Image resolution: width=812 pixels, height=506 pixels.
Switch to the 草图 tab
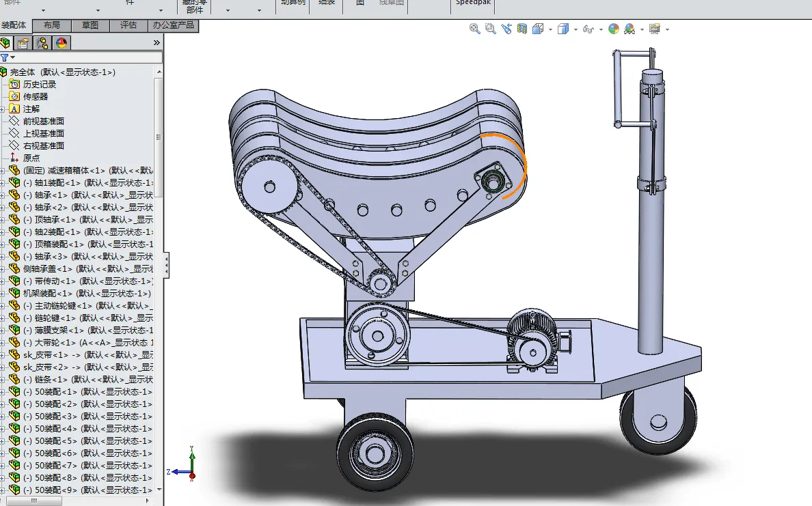[x=90, y=25]
